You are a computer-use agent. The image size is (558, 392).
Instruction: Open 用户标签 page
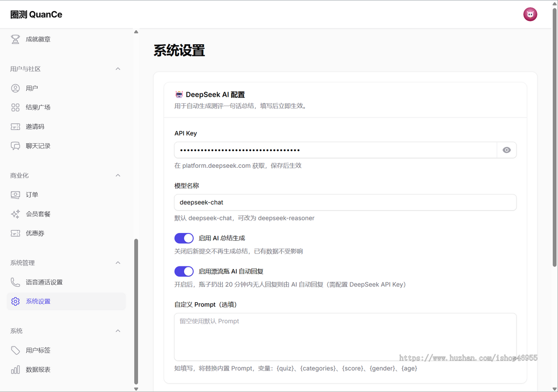66,350
